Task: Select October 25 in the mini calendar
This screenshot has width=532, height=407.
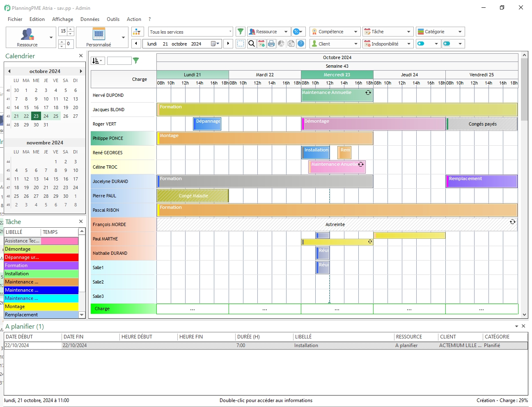Action: (56, 116)
